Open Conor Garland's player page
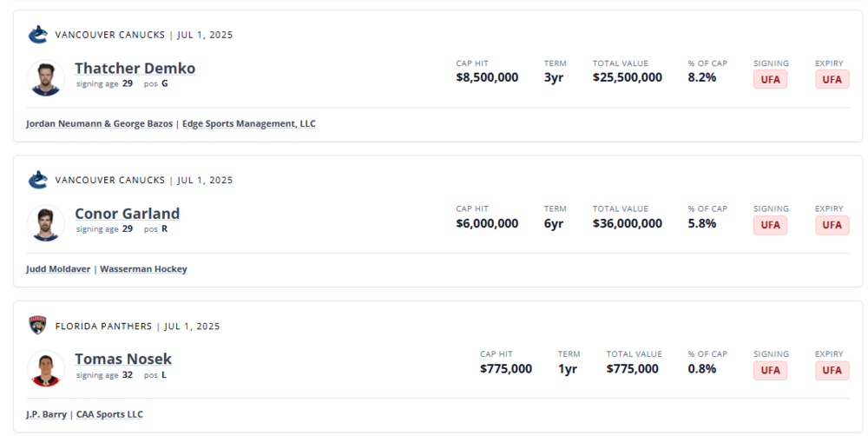The width and height of the screenshot is (868, 436). (128, 214)
